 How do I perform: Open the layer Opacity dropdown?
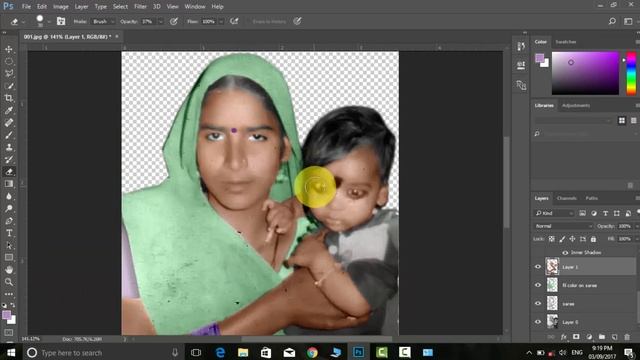tap(636, 226)
